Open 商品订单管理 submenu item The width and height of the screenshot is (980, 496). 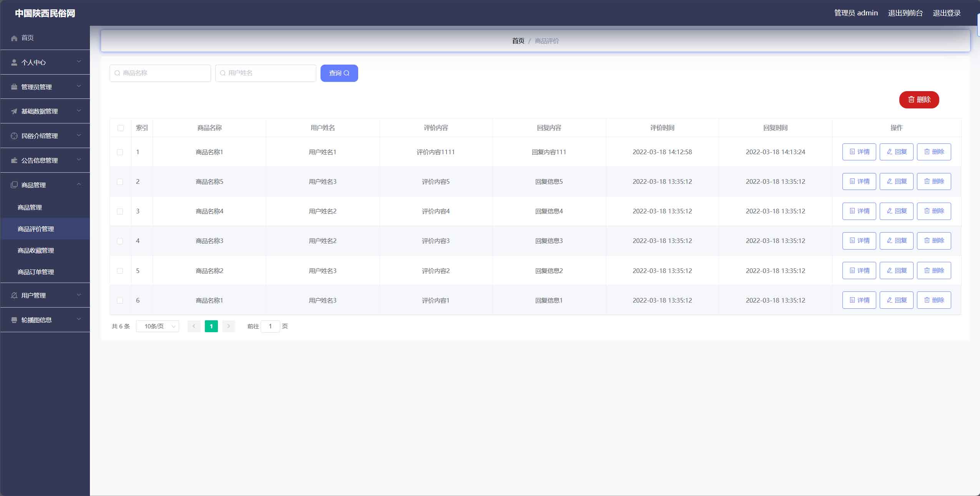point(45,272)
